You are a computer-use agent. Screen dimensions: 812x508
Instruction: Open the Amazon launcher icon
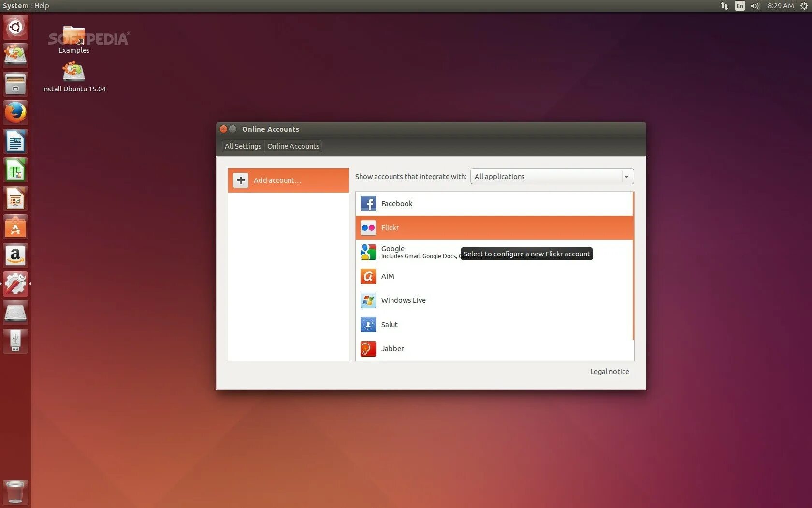[x=15, y=255]
